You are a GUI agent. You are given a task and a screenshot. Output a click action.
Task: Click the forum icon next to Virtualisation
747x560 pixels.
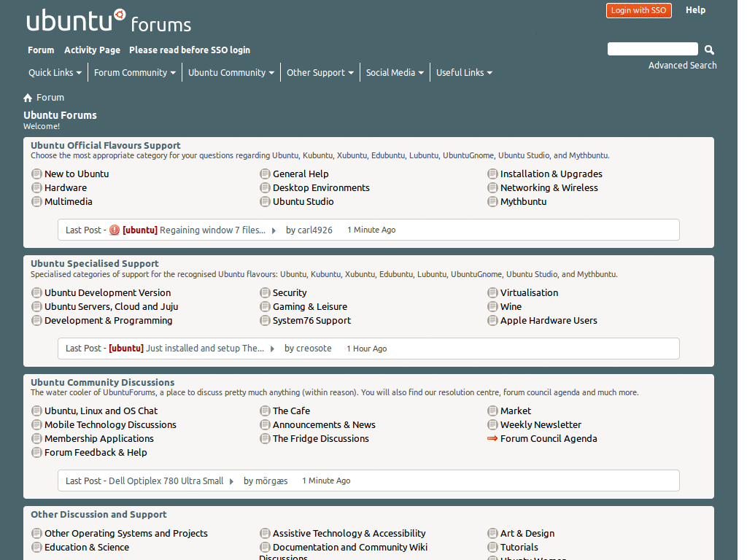pyautogui.click(x=492, y=292)
